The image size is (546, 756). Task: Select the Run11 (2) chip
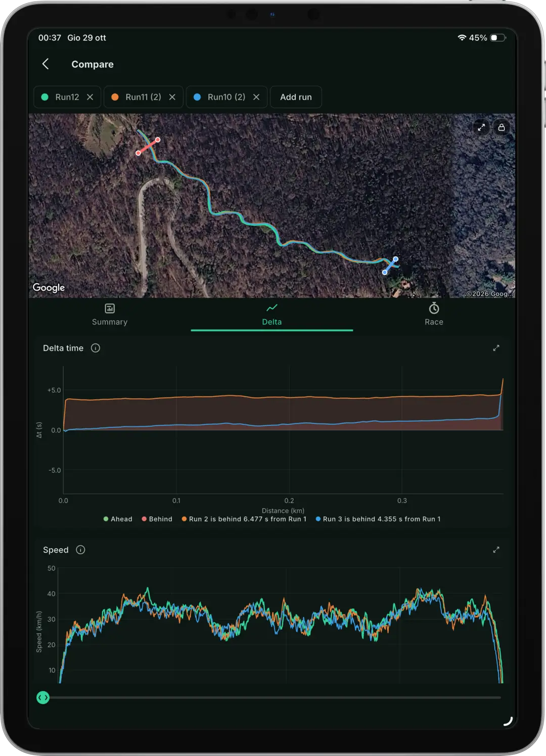click(144, 97)
